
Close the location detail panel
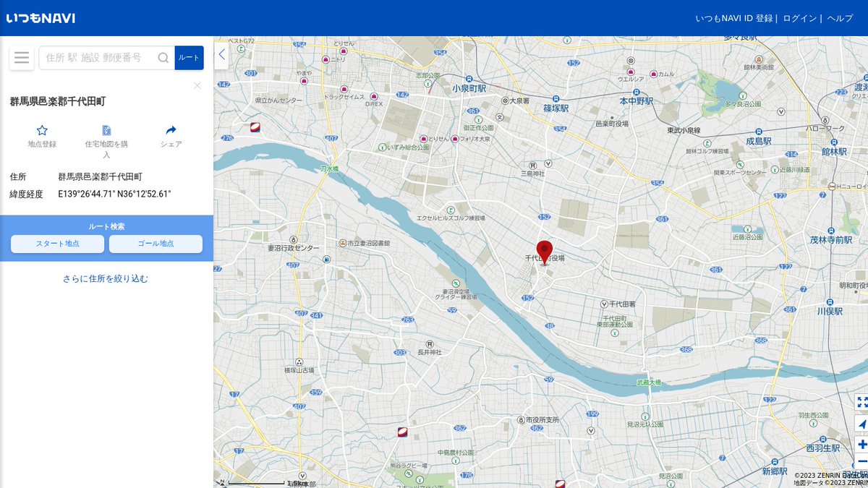click(x=197, y=85)
